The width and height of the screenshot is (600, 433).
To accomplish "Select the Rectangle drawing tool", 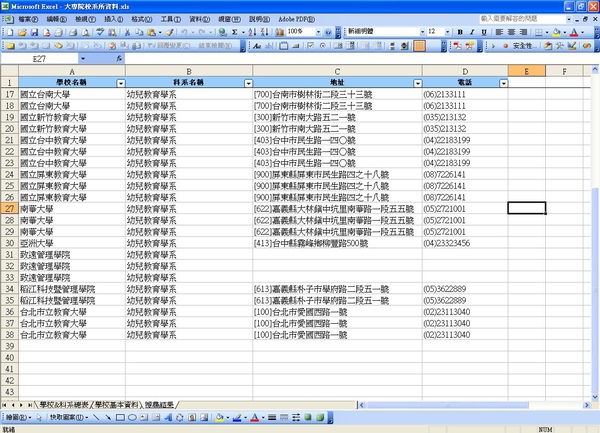I will click(x=120, y=417).
